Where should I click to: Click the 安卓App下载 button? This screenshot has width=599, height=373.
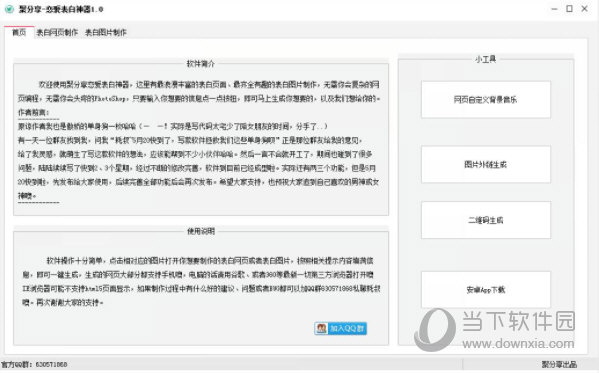(486, 290)
